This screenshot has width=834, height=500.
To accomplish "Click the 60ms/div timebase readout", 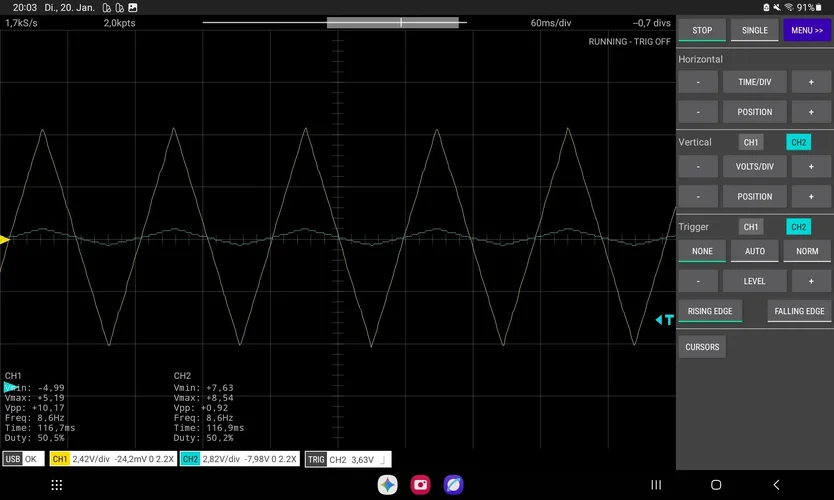I will coord(551,23).
